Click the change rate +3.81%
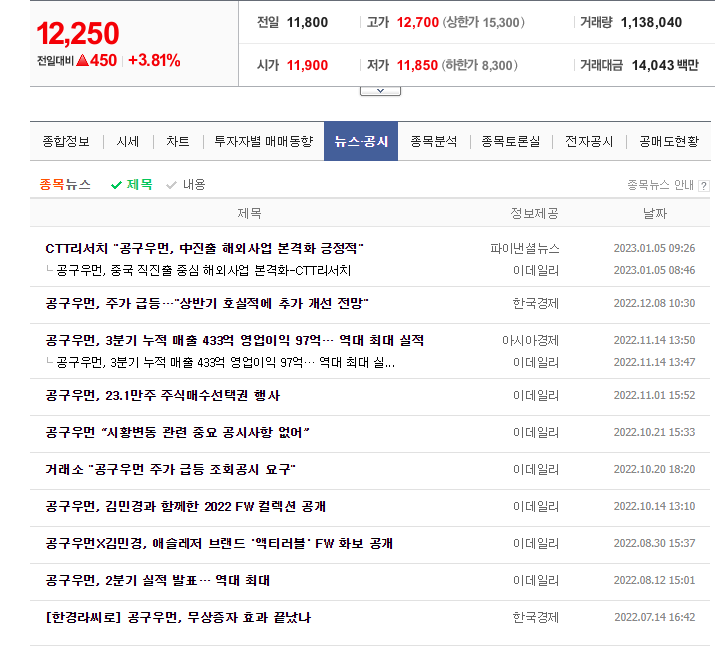The image size is (715, 654). click(155, 60)
